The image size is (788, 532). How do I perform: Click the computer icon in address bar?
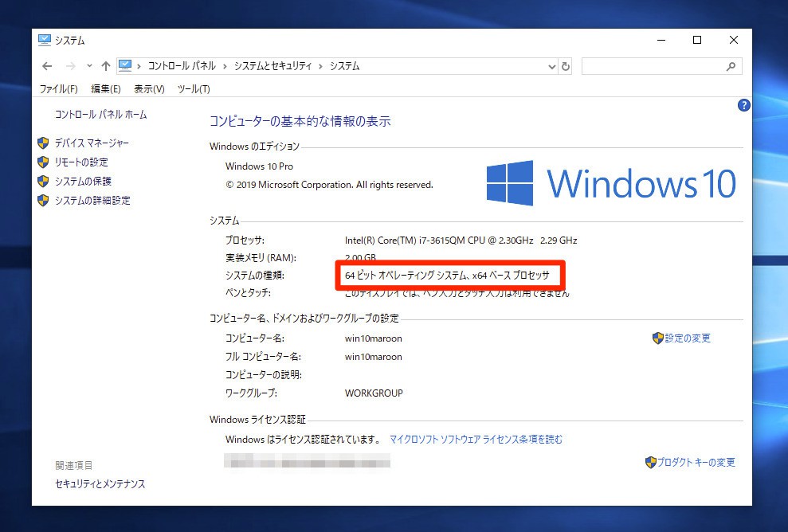(x=125, y=66)
